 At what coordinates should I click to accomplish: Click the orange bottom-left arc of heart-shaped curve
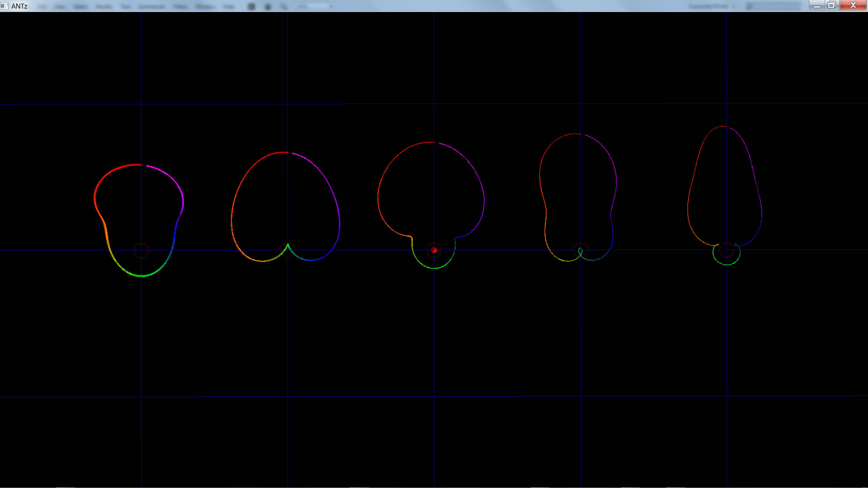tap(246, 256)
